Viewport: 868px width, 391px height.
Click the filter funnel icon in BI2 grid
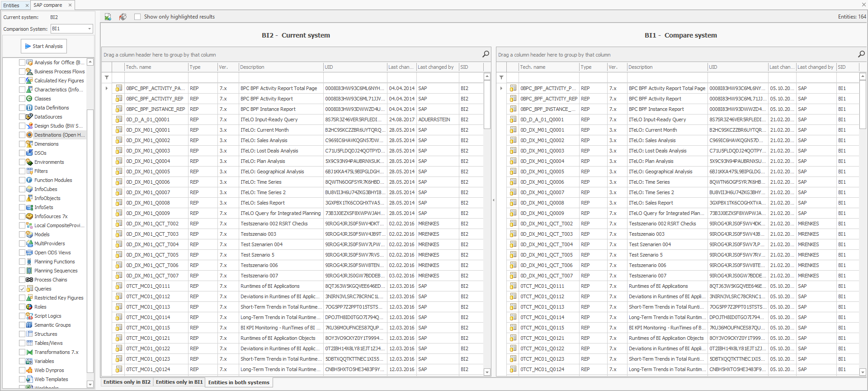(x=107, y=77)
